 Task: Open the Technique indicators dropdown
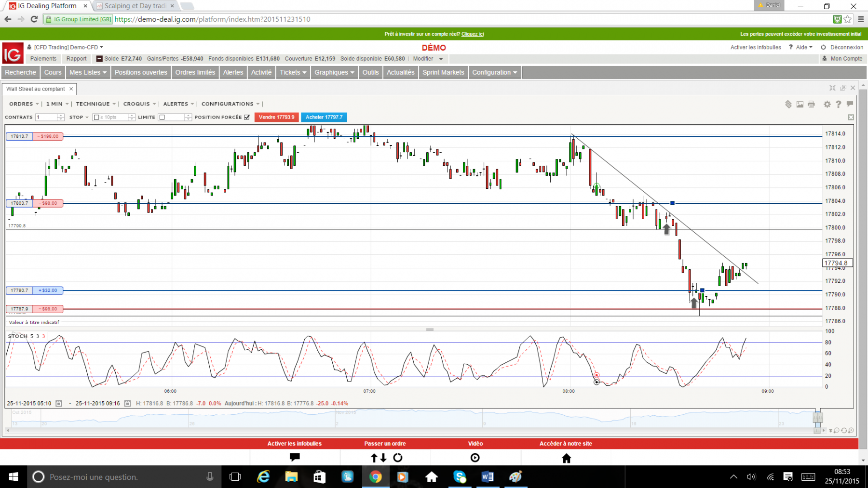coord(95,104)
